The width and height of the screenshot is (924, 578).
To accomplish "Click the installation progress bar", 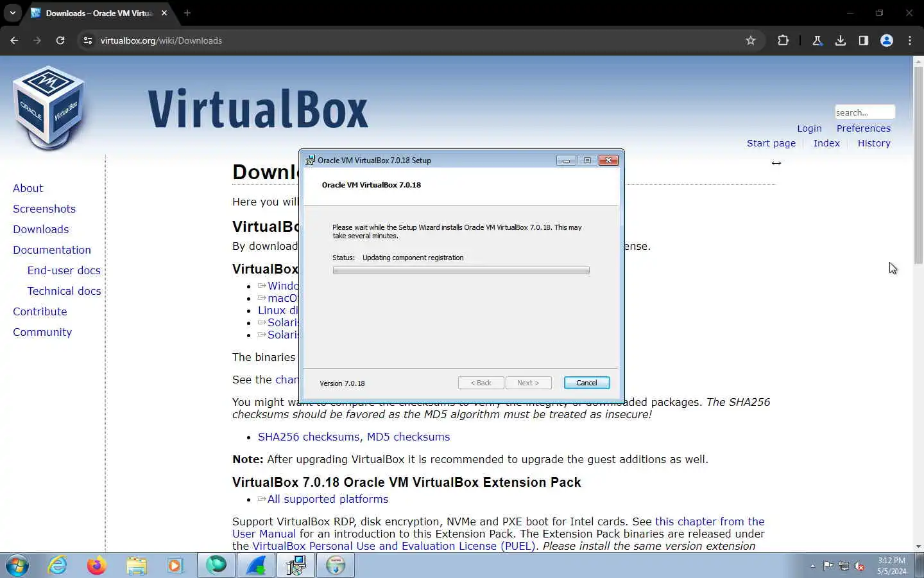I will (461, 270).
